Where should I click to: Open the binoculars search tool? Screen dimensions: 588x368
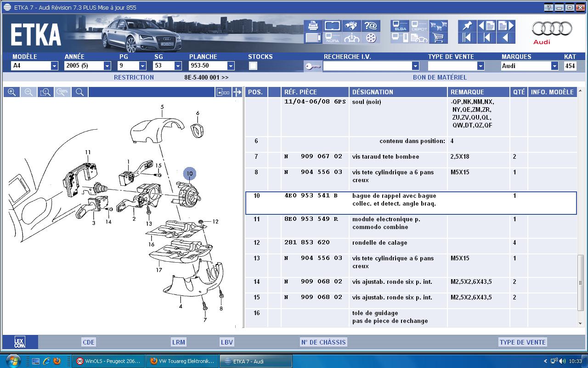pos(352,26)
